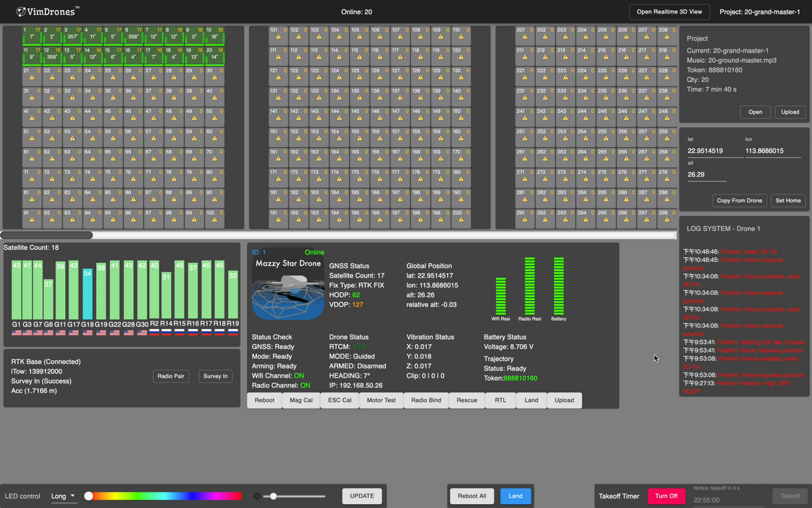Click the Fix Type: RTK FIX text
812x508 pixels.
click(x=355, y=285)
